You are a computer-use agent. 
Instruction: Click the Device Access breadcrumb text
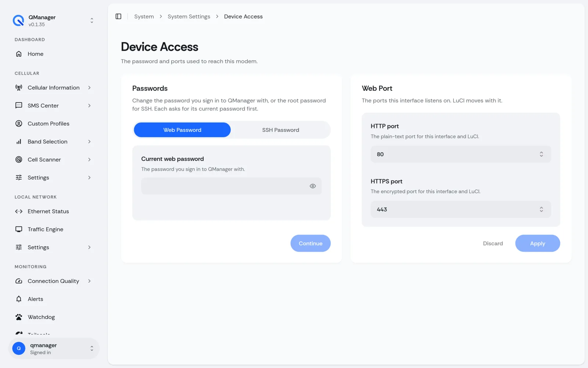point(243,17)
